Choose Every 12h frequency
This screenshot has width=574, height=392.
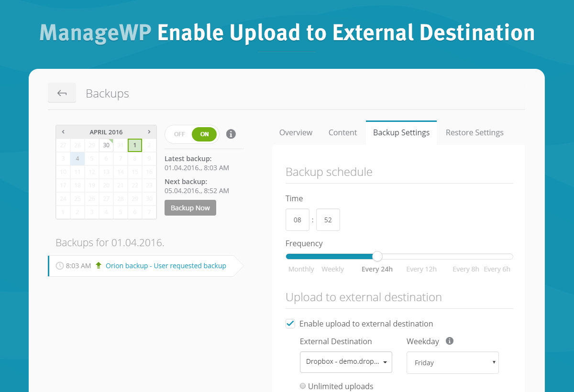point(421,269)
